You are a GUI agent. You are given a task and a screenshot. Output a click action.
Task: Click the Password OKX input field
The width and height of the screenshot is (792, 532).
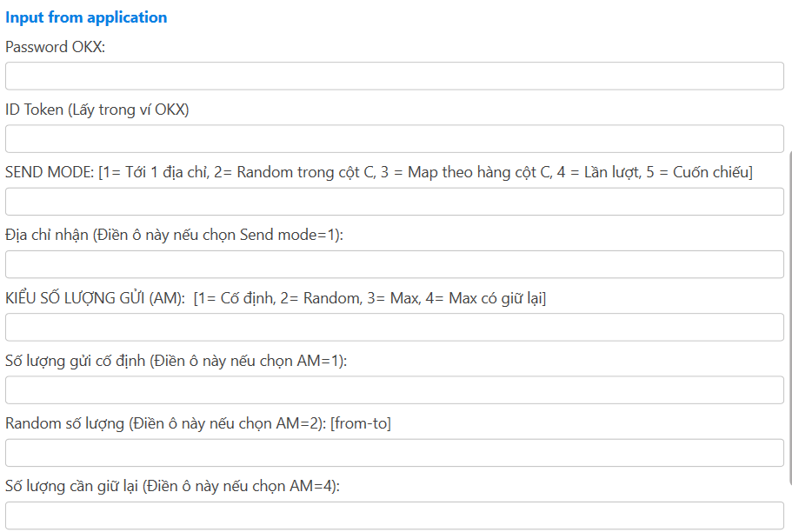[x=395, y=76]
